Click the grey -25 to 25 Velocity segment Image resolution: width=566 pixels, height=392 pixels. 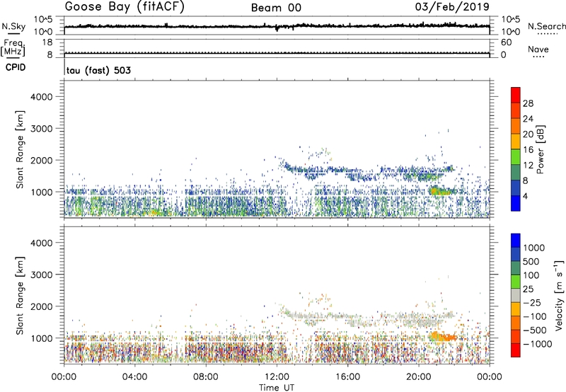[516, 295]
